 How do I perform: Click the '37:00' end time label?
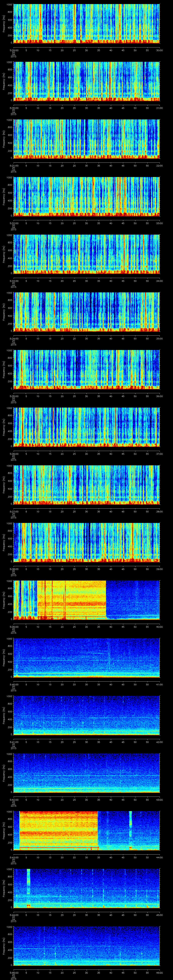160,454
